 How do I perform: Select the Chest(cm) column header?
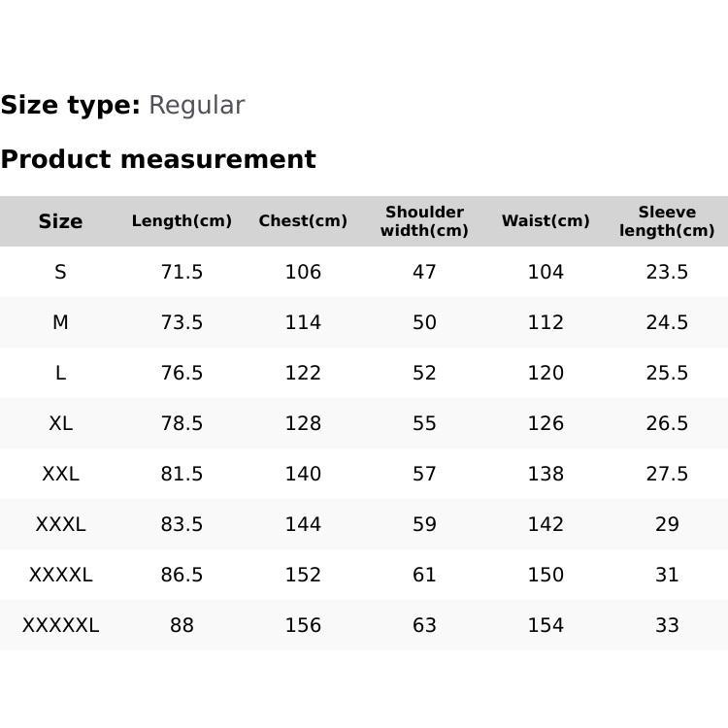[303, 221]
